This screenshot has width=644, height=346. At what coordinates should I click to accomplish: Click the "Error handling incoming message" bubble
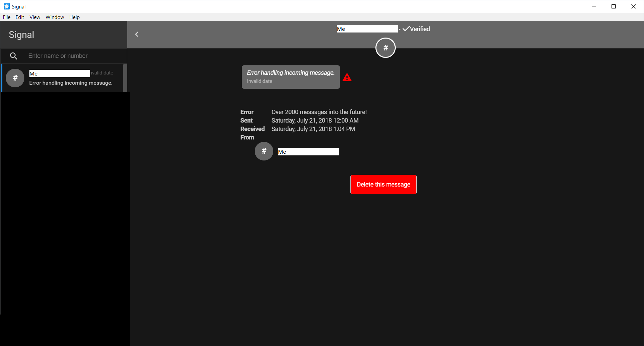click(291, 77)
